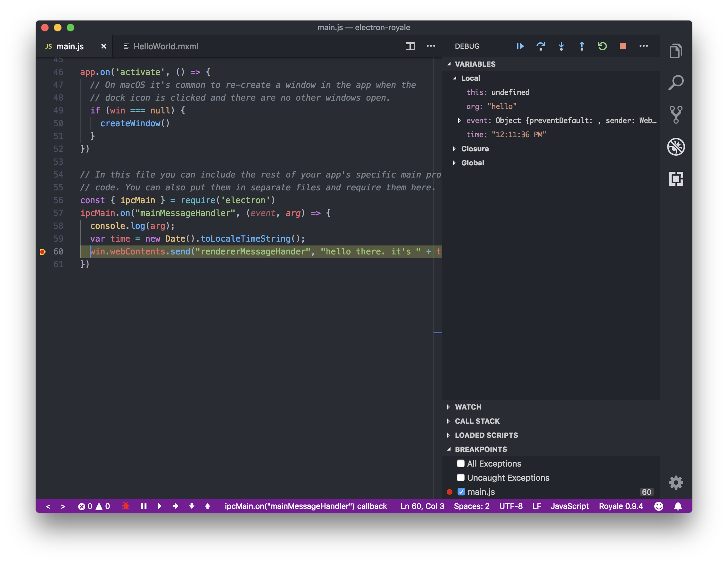
Task: Enable Uncaught Exceptions breakpoint checkbox
Action: 461,477
